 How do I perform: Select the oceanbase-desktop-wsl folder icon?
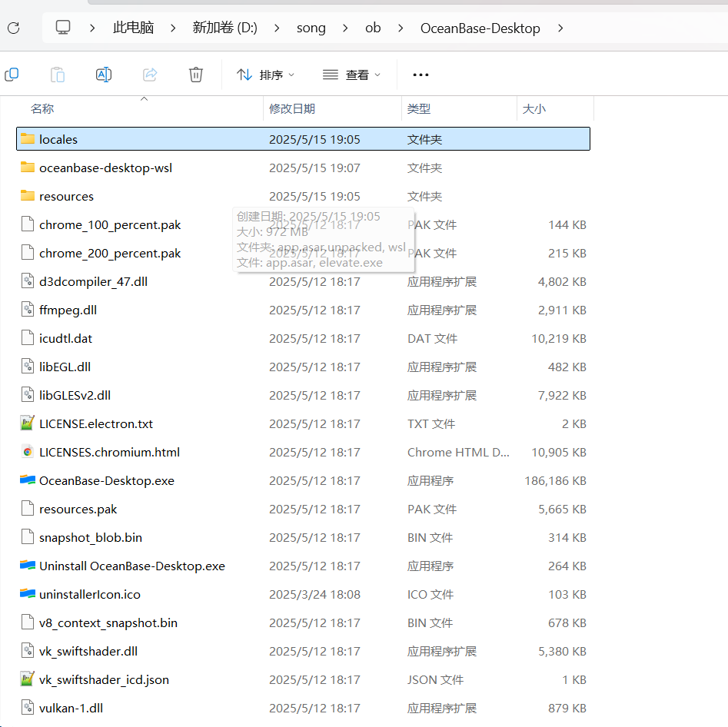pyautogui.click(x=28, y=167)
